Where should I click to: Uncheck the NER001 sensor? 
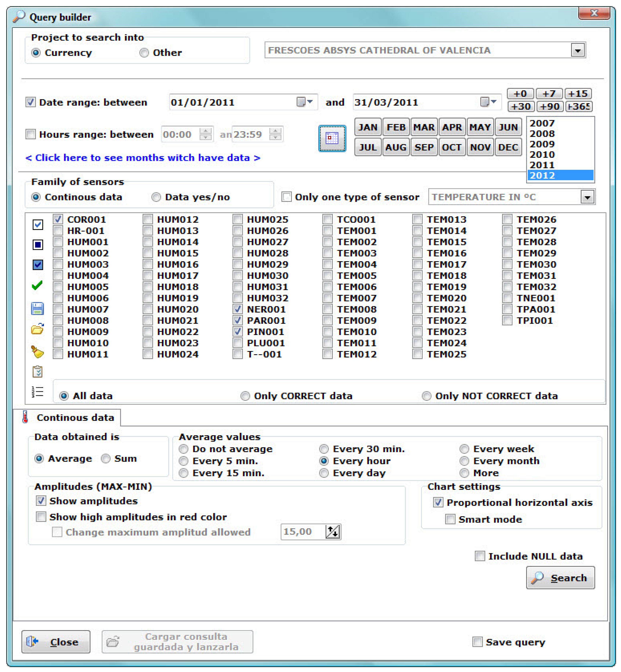pyautogui.click(x=238, y=309)
